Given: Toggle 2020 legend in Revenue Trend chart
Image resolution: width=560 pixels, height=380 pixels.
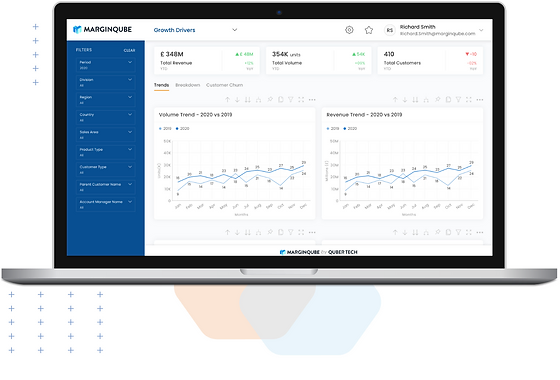Looking at the screenshot, I should coord(350,129).
